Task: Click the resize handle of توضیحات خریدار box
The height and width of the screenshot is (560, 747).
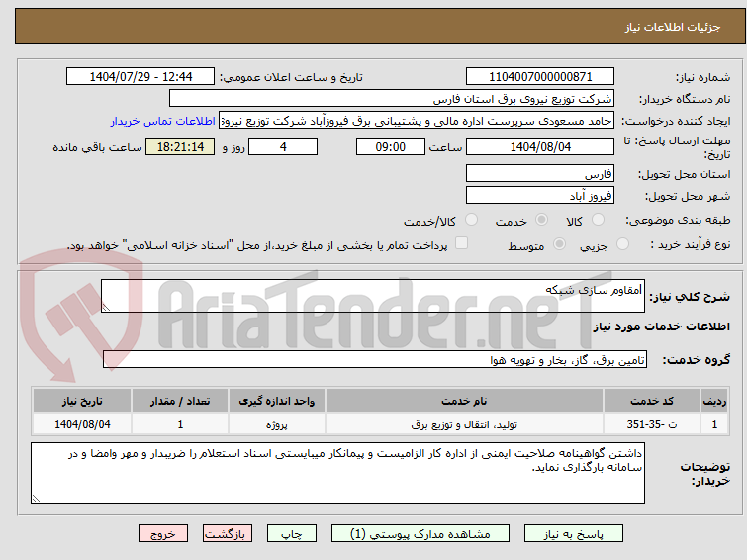Action: [x=36, y=499]
